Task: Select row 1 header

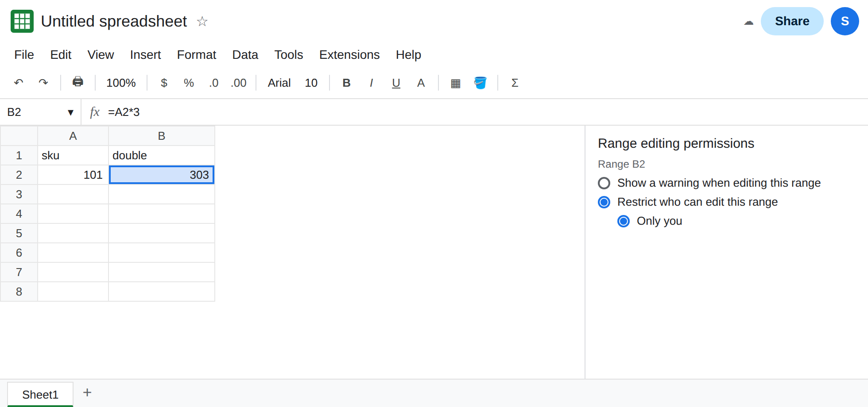Action: (19, 155)
